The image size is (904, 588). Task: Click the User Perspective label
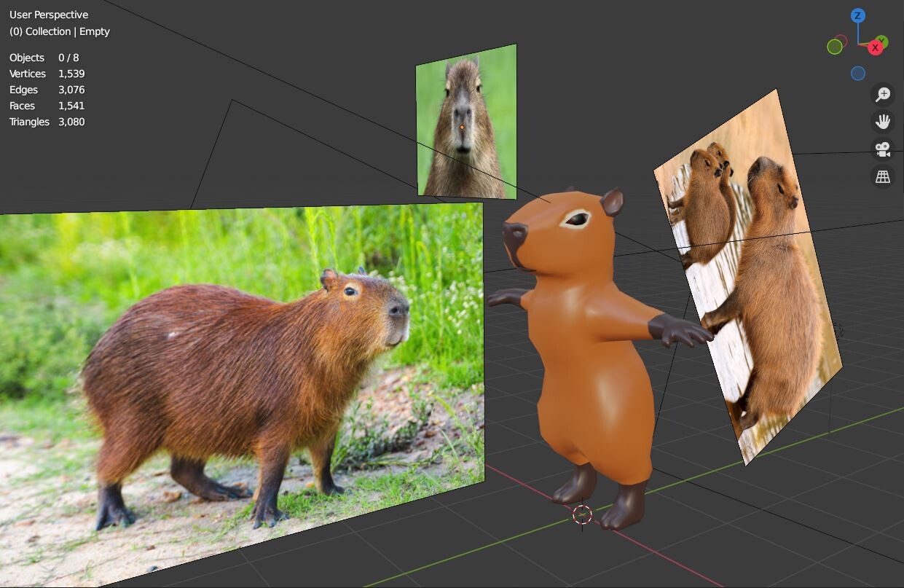(48, 14)
